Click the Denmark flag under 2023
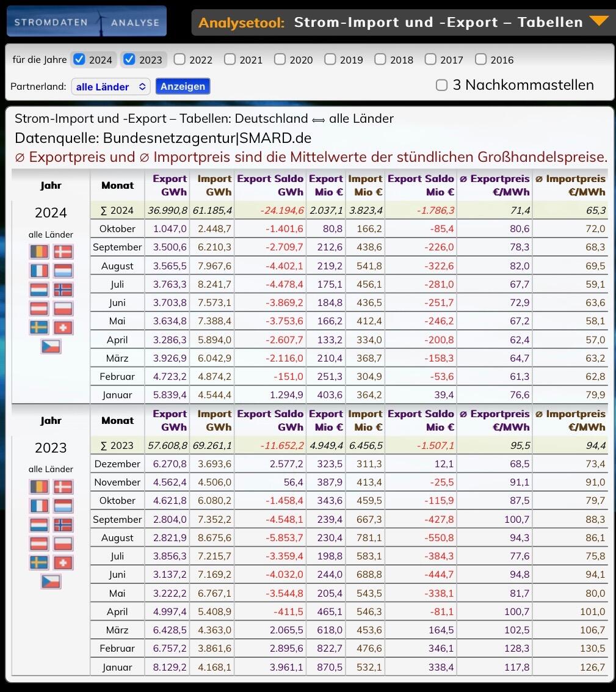Viewport: 616px width, 692px height. point(63,487)
